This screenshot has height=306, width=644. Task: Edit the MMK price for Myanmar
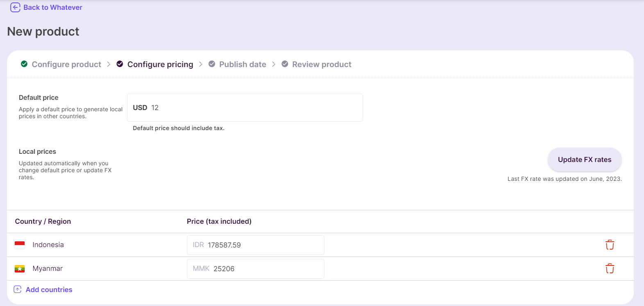click(x=256, y=269)
